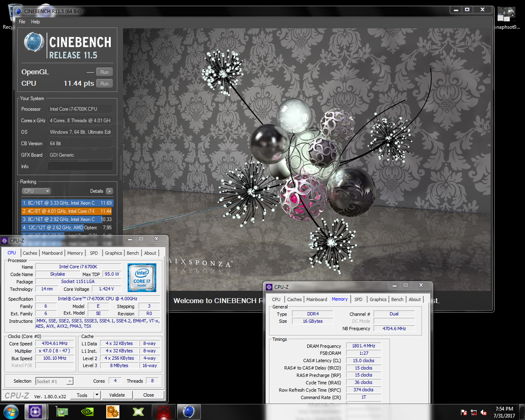This screenshot has width=525, height=420.
Task: Open the snapshot desktop icon thumbnail
Action: tap(506, 14)
